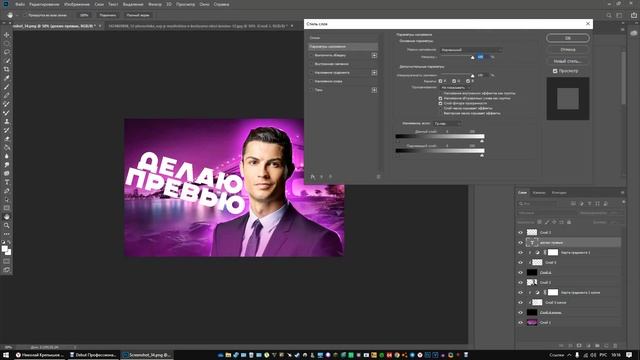Toggle Прокрутка во всех окнах checkbox
The width and height of the screenshot is (640, 360).
pos(25,15)
